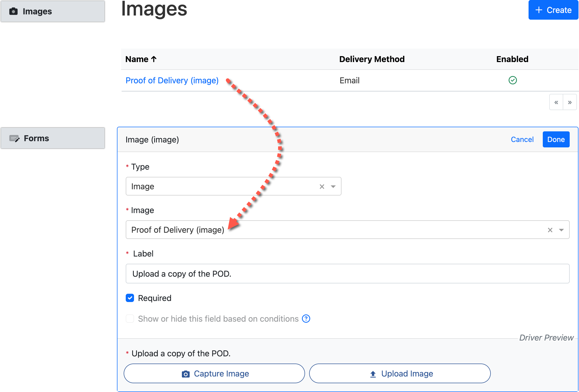Open the conditions help question mark icon
Viewport: 579px width, 392px height.
[306, 319]
